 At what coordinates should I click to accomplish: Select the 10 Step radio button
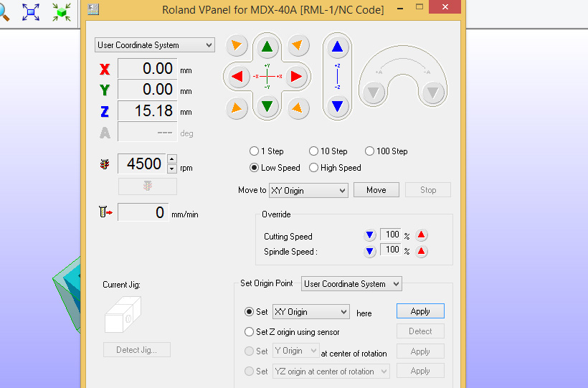point(313,151)
